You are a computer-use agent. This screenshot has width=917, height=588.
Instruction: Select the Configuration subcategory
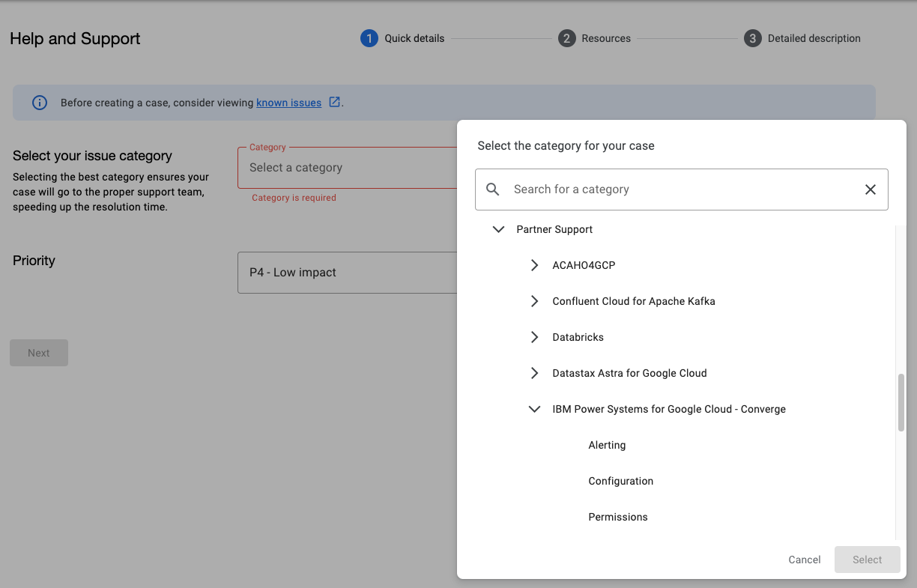click(620, 481)
